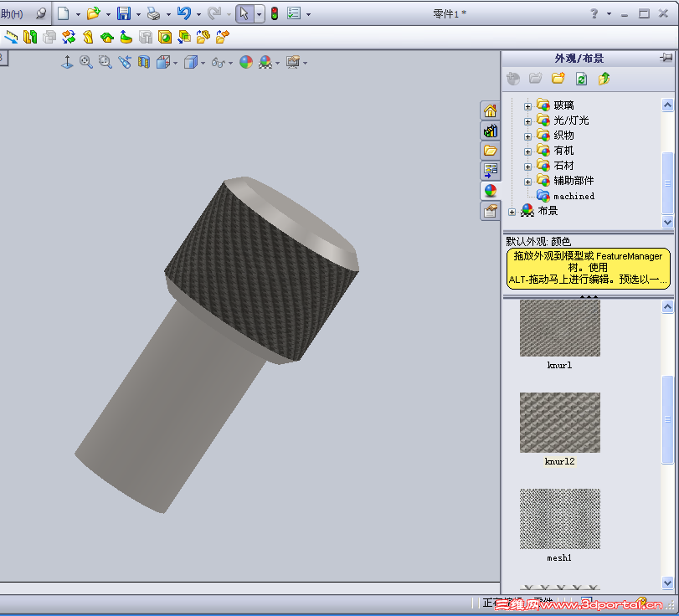
Task: Switch to View Palette tab
Action: [x=490, y=170]
